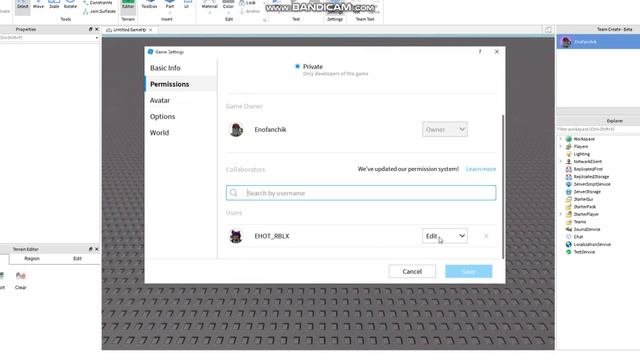Expand the StarterPlayer tree node
Screen dimensions: 640x360
click(x=561, y=214)
